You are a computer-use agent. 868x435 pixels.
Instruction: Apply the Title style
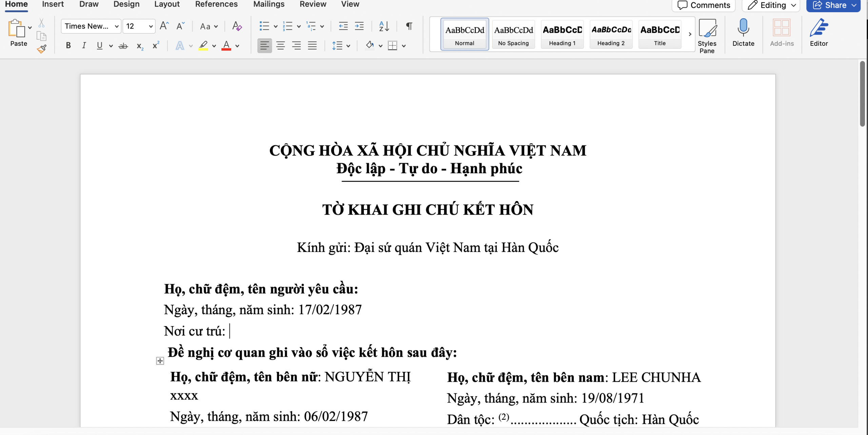click(x=660, y=34)
